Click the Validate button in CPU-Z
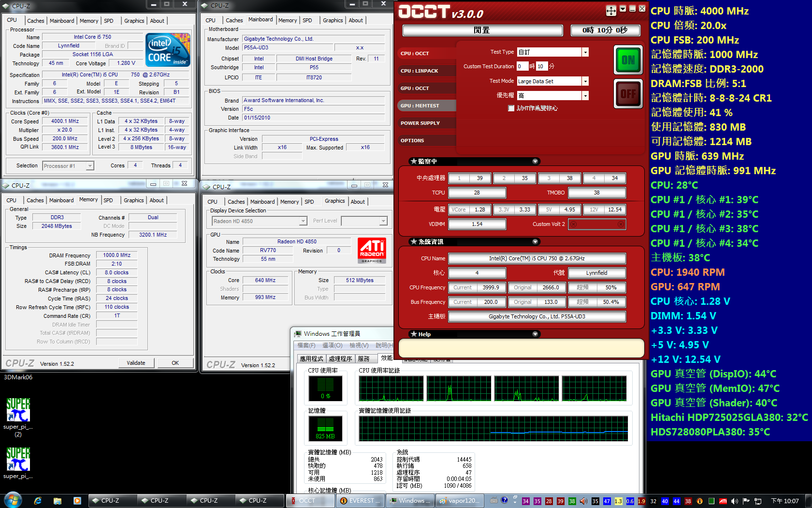This screenshot has width=812, height=508. tap(136, 363)
